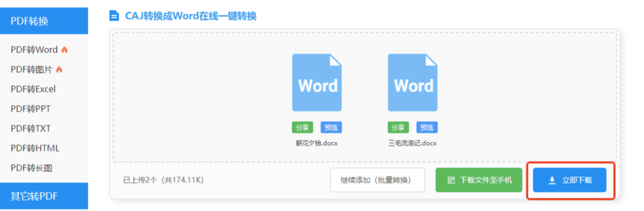
Task: Select PDF转HTML in the sidebar
Action: [x=35, y=148]
